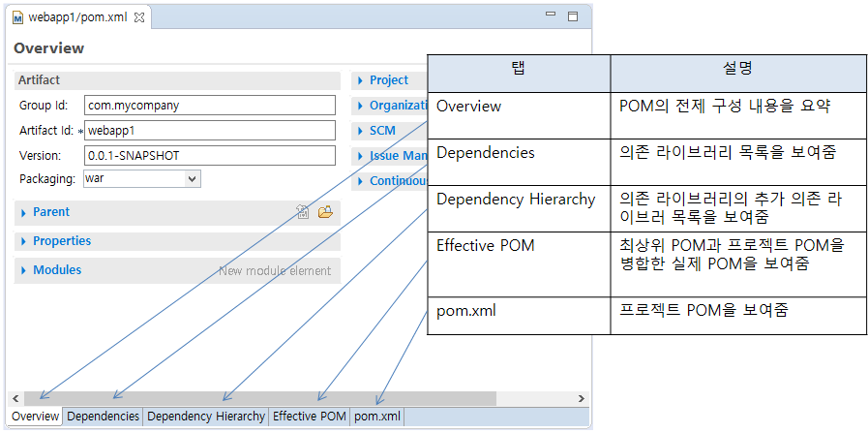868x433 pixels.
Task: Click the Artifact section header
Action: 177,80
